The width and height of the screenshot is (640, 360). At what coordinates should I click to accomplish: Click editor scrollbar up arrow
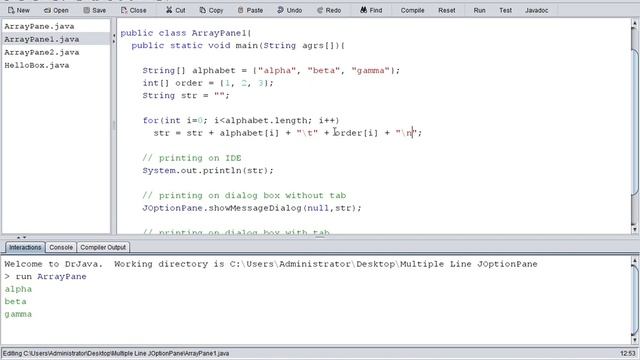[634, 24]
